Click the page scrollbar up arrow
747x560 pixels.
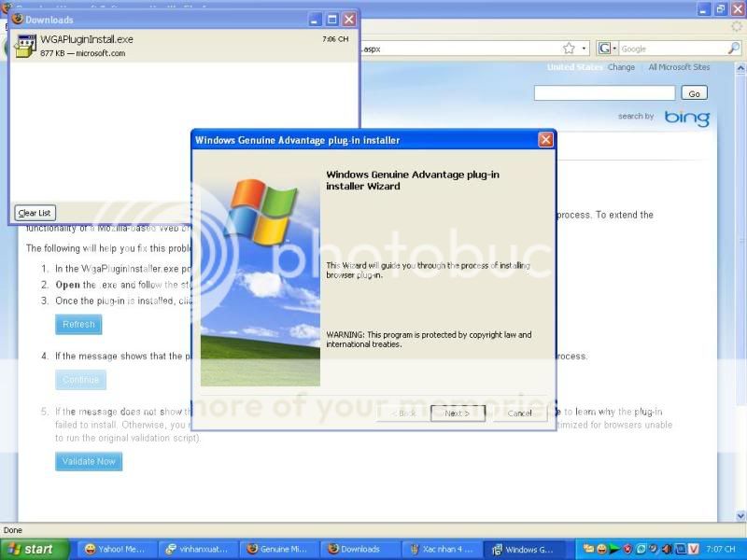740,68
